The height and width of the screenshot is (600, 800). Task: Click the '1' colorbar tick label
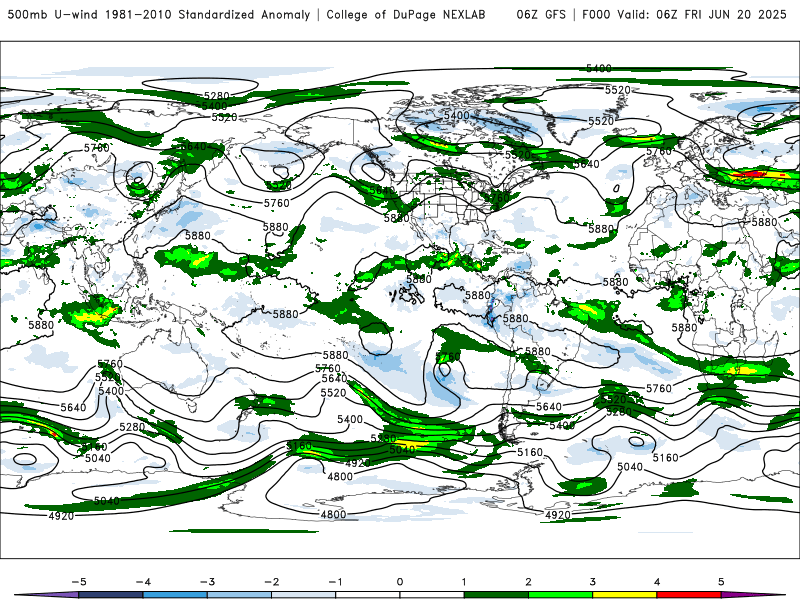pos(464,582)
